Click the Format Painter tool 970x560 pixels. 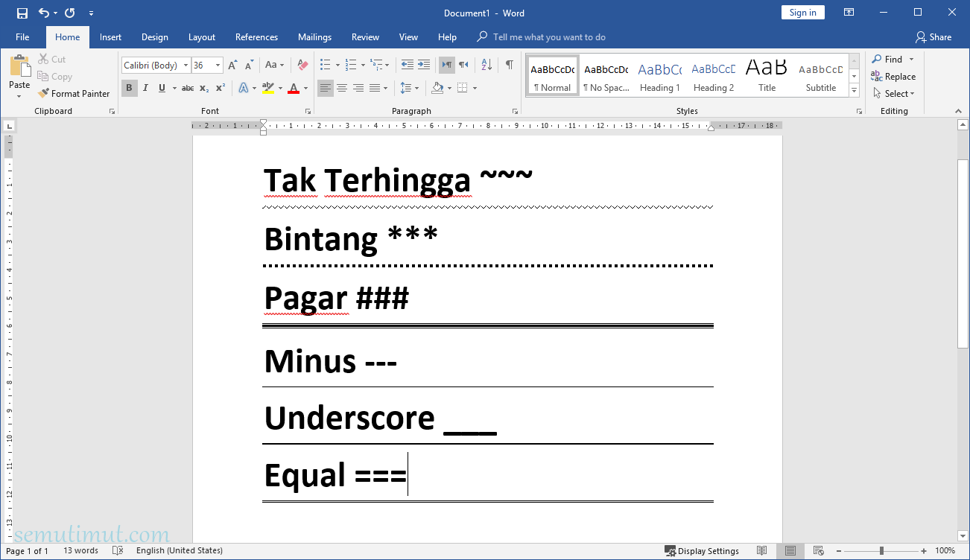tap(74, 94)
